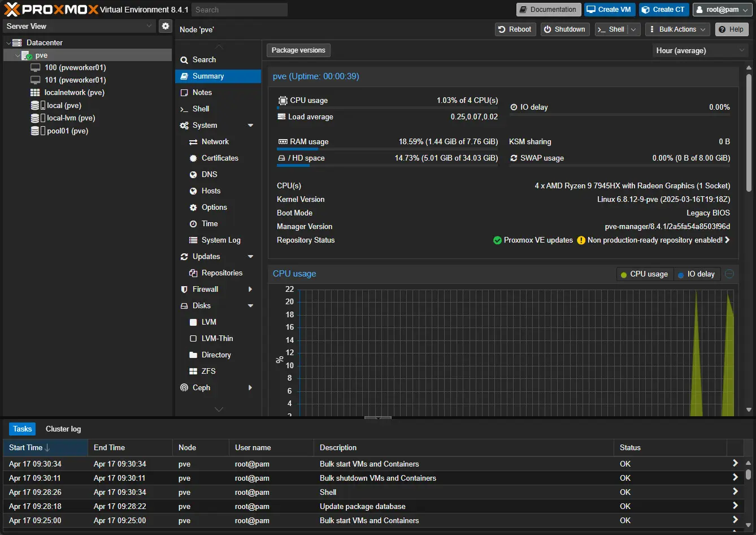This screenshot has height=535, width=756.
Task: Open the Hour (average) timeframe dropdown
Action: click(x=700, y=50)
